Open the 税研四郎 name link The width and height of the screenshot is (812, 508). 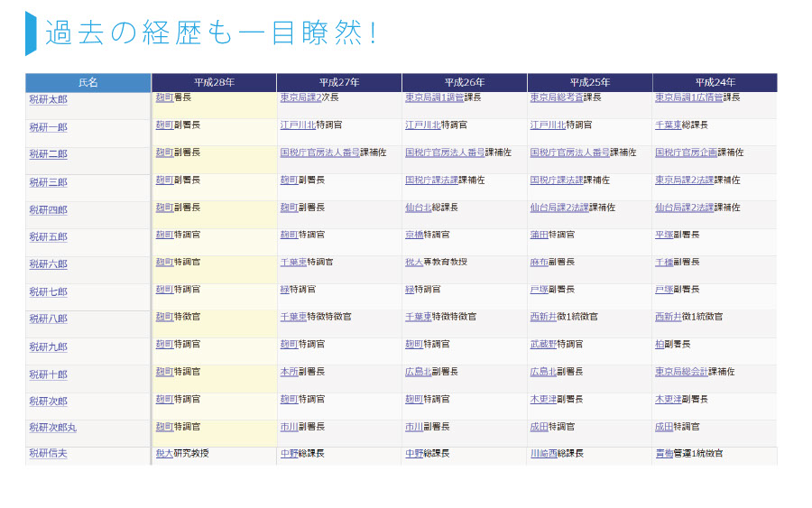pyautogui.click(x=48, y=209)
